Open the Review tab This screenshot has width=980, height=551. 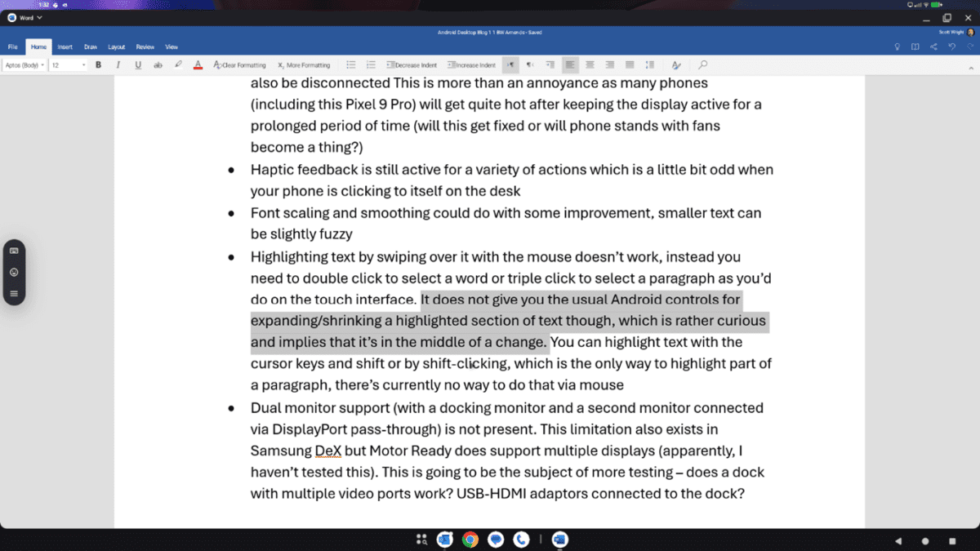pos(145,47)
